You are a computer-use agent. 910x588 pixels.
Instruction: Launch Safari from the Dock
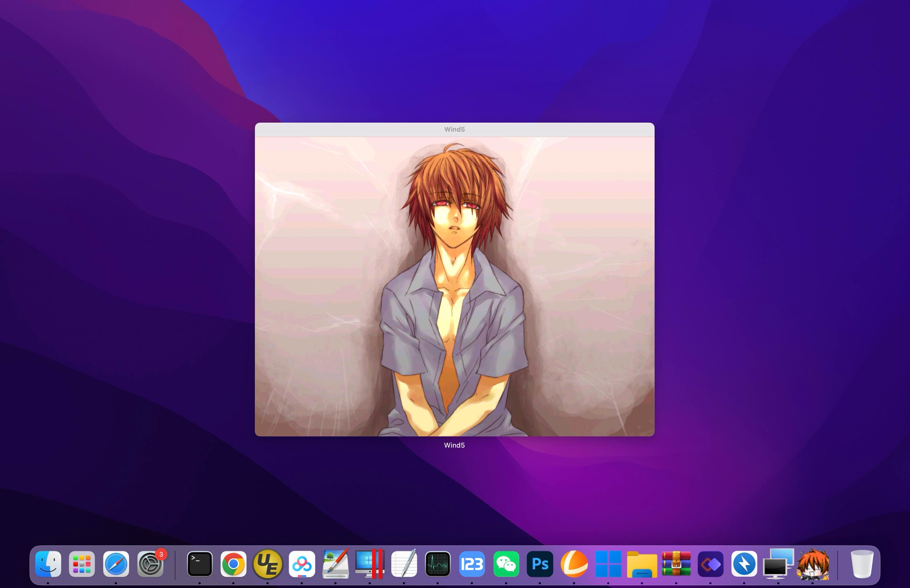coord(116,564)
